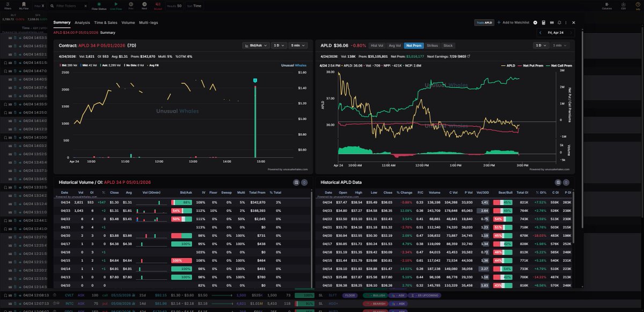
Task: Select 04/24 row in Historical Volume table
Action: click(182, 202)
